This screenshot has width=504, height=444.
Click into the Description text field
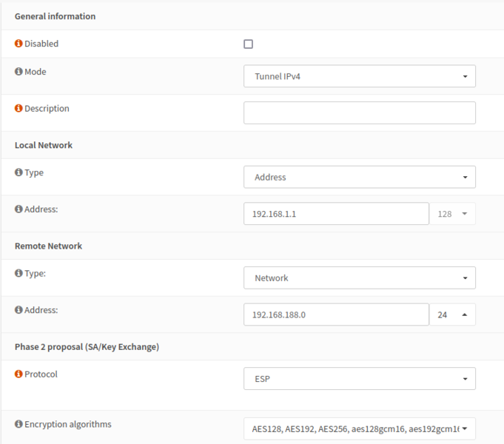click(x=359, y=112)
